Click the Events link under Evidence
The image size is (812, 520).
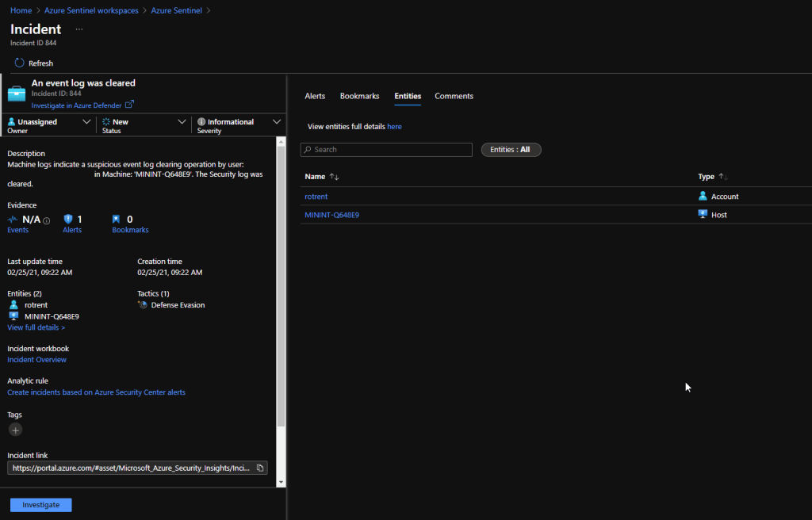[x=17, y=230]
